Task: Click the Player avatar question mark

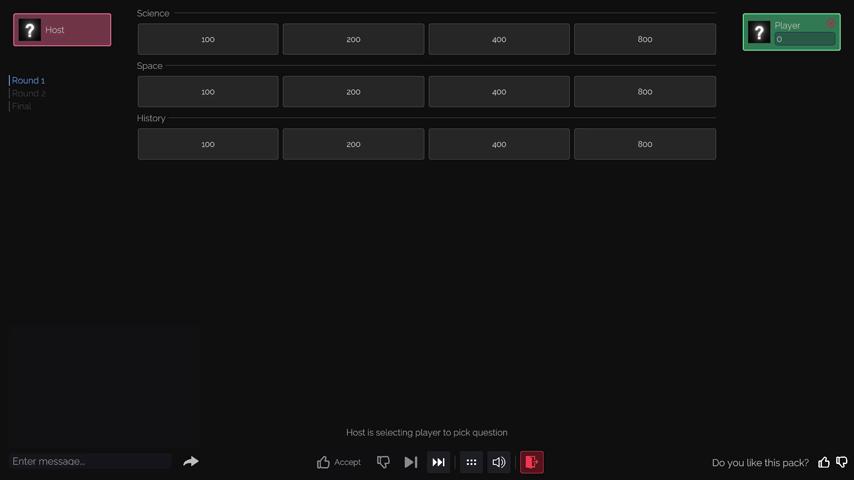Action: (x=759, y=32)
